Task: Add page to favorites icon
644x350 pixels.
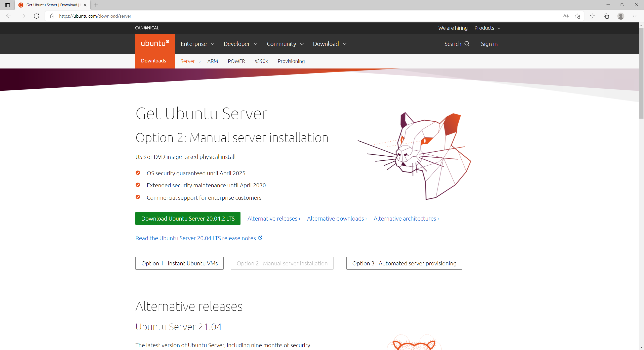Action: tap(577, 16)
